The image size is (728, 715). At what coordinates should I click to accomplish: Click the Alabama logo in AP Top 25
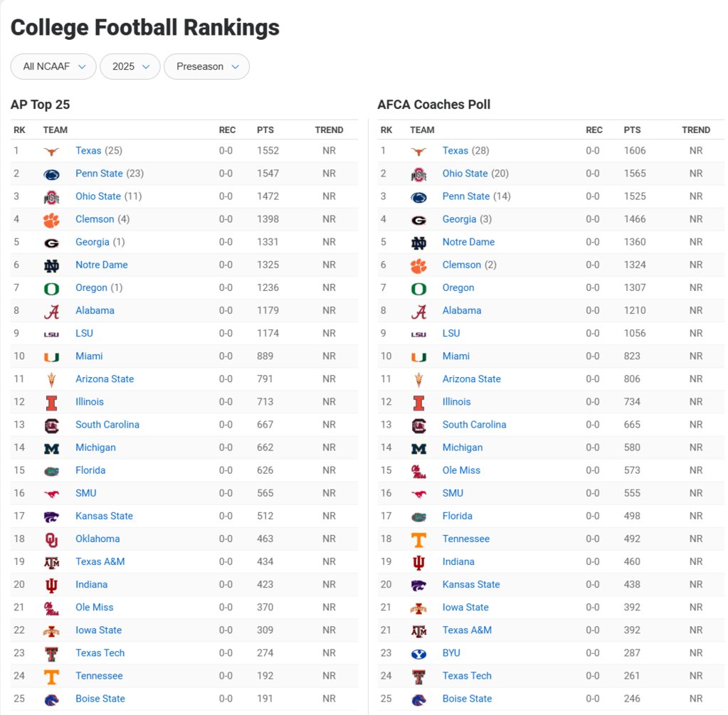click(x=51, y=312)
